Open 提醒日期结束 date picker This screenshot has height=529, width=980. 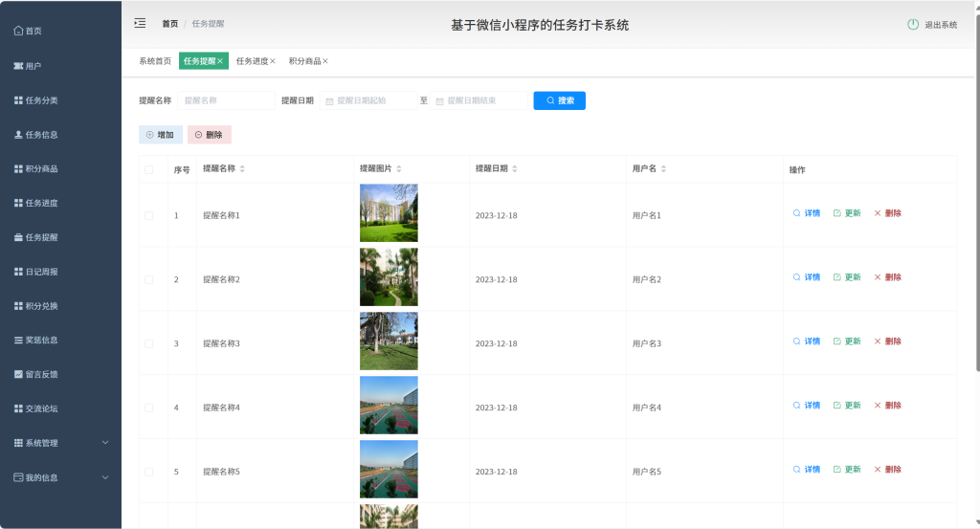479,100
